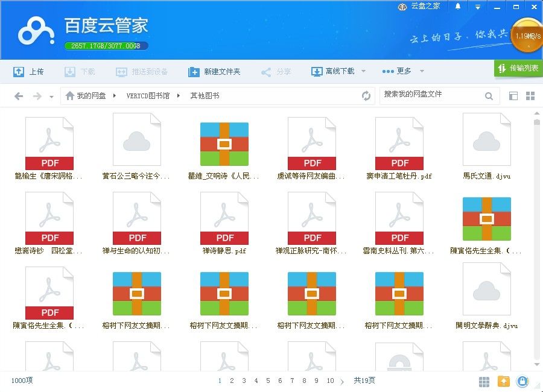Select 窦申清工笔牡丹.pdf file
The width and height of the screenshot is (543, 392).
coord(399,149)
